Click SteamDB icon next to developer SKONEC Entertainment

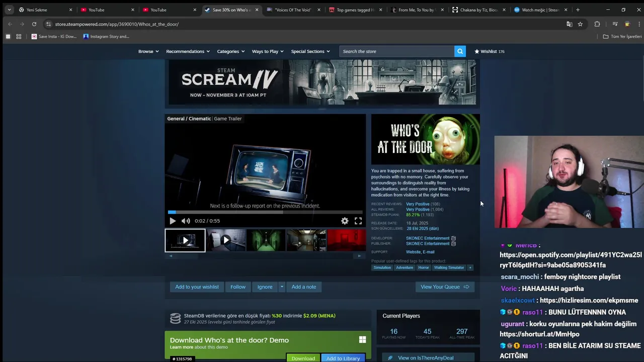(453, 238)
